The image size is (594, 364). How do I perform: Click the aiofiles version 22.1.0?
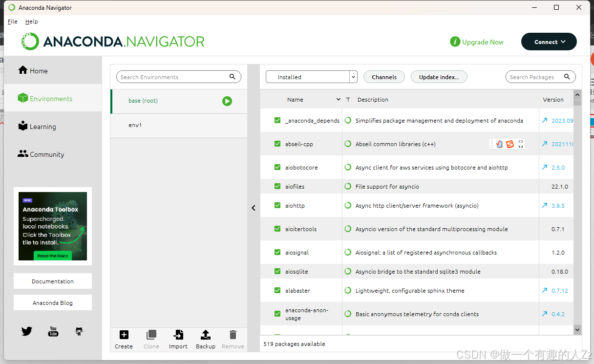coord(560,186)
